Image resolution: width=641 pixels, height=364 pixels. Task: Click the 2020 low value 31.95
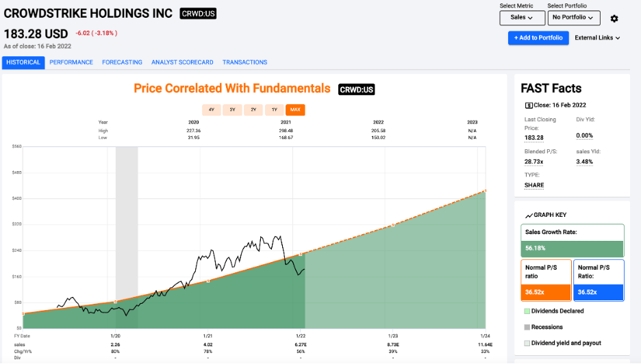coord(193,138)
